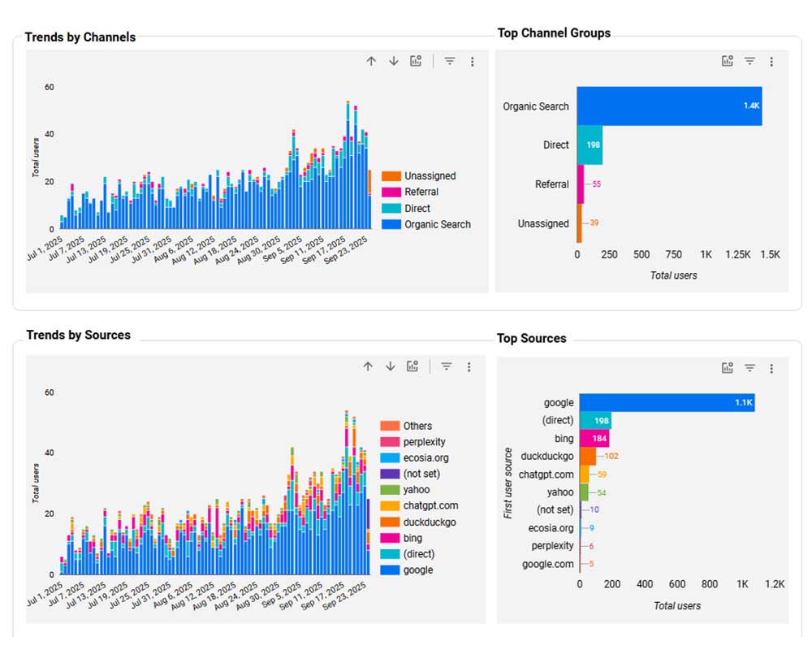The image size is (812, 650).
Task: Click the 'Top Sources' title
Action: pyautogui.click(x=531, y=339)
